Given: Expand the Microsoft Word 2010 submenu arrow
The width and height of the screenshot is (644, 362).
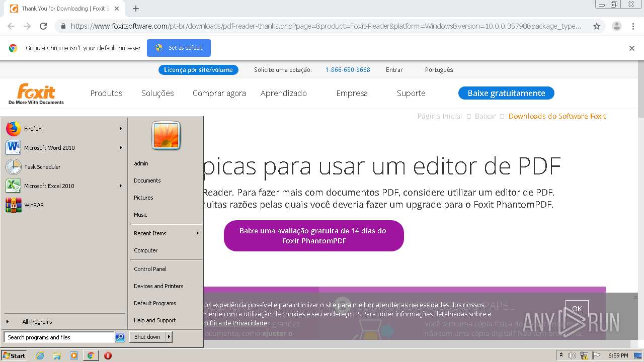Looking at the screenshot, I should coord(121,148).
